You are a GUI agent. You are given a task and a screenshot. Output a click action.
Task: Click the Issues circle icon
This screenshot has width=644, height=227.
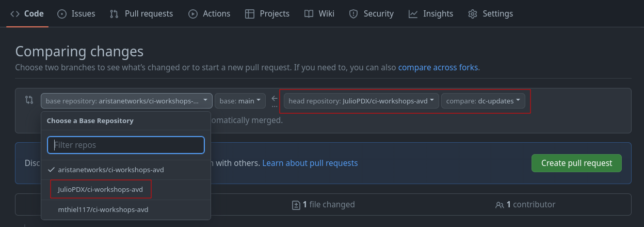tap(62, 14)
